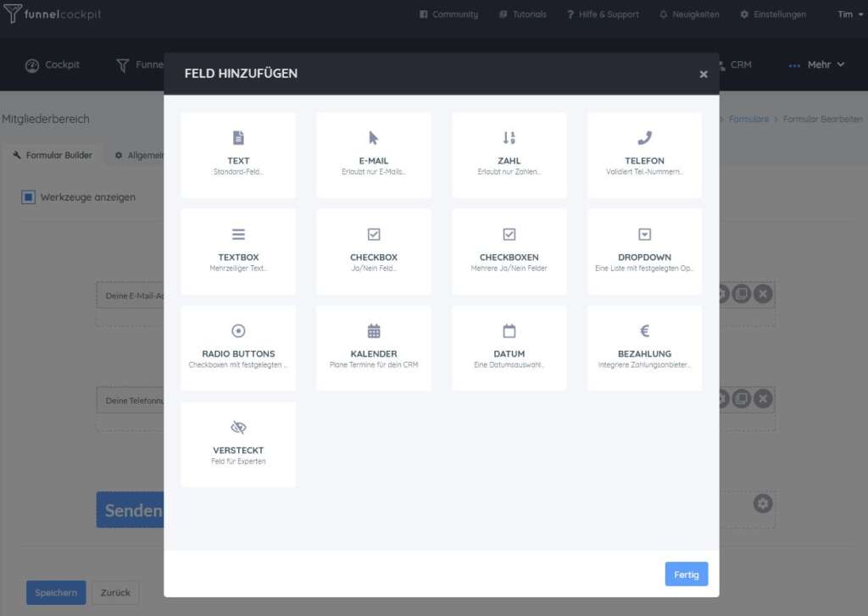Pick the Dropdown field icon
The width and height of the screenshot is (868, 616).
click(x=644, y=234)
